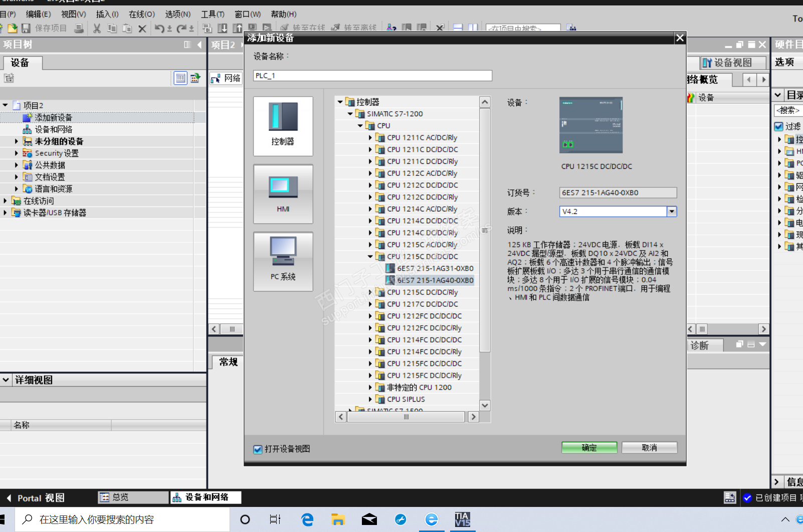Screen dimensions: 803x532
Task: Collapse the CPU 1215C DC/DC/DC node
Action: pyautogui.click(x=370, y=256)
